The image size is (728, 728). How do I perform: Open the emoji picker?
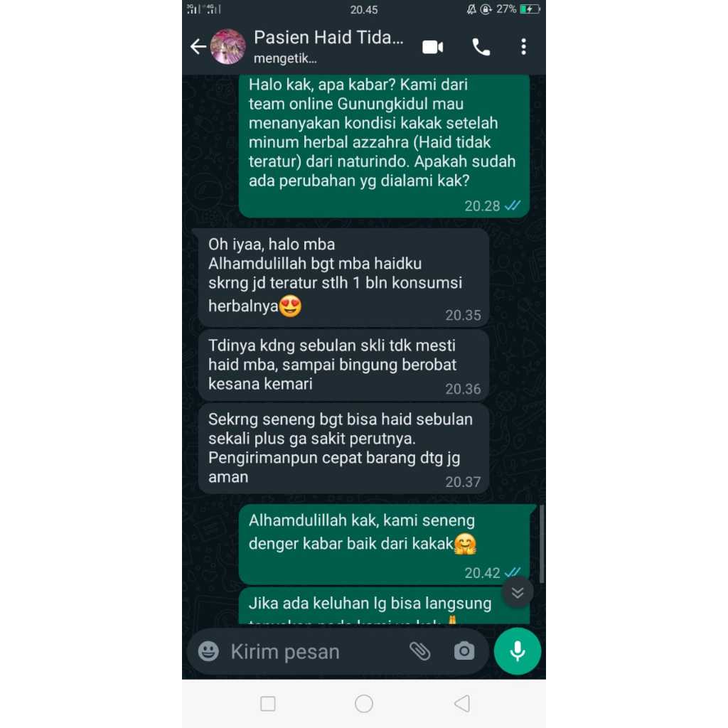(208, 651)
